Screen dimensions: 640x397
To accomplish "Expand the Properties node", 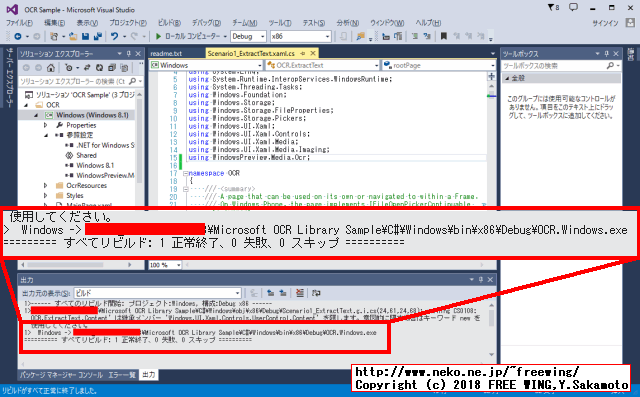I will click(46, 125).
